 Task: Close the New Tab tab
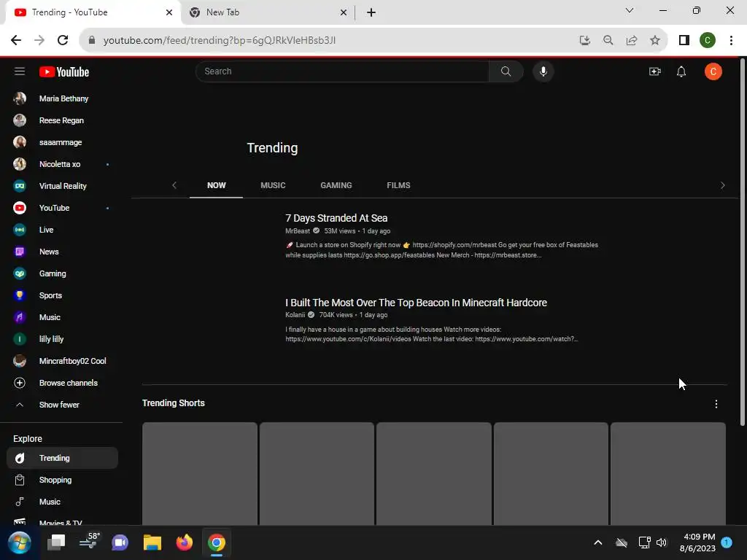344,12
